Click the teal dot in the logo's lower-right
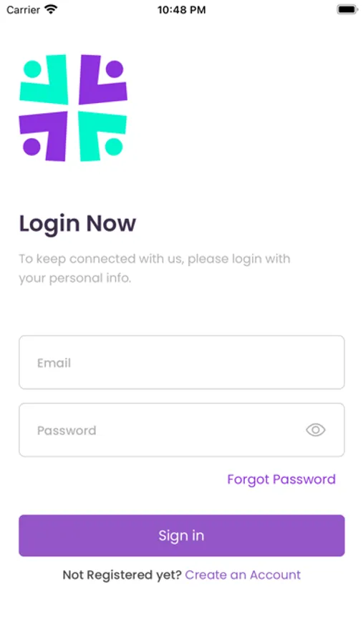Viewport: 363px width, 644px height. (x=113, y=147)
